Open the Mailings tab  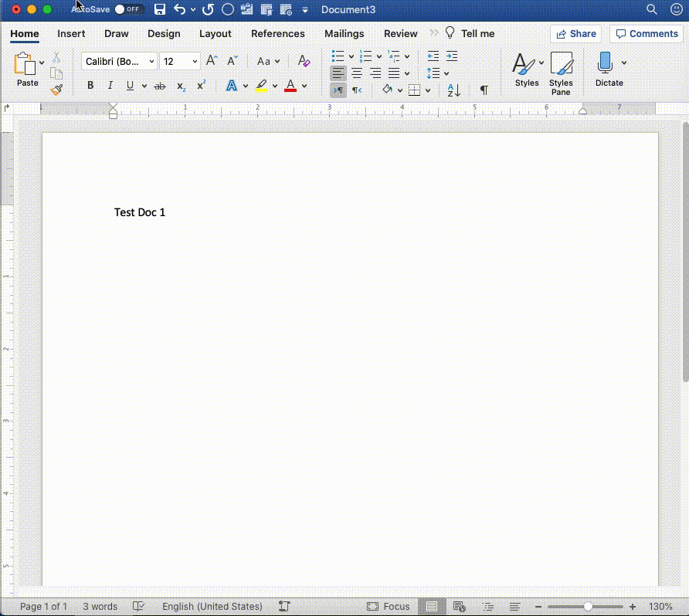[344, 34]
